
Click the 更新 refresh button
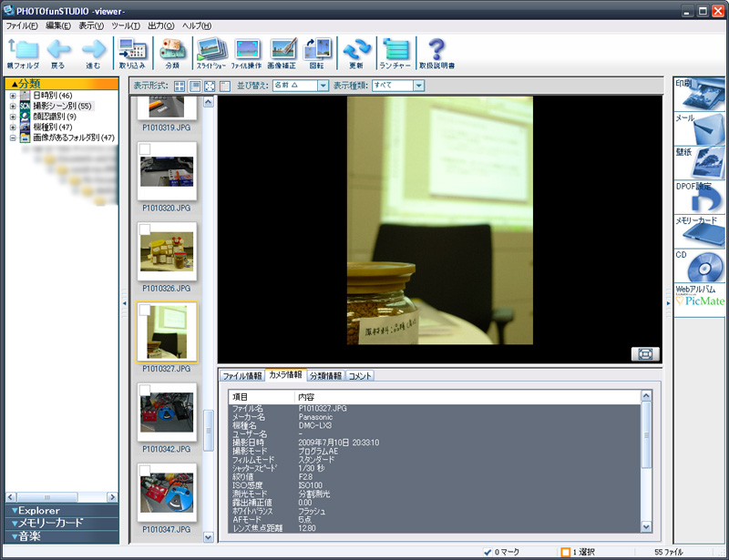click(x=357, y=50)
